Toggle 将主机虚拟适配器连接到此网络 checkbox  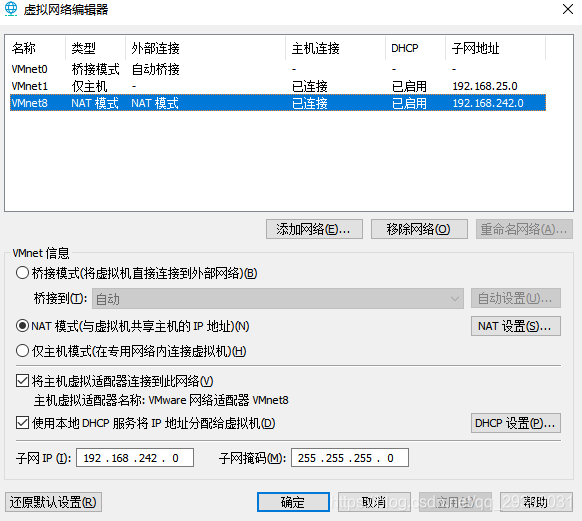pos(22,381)
